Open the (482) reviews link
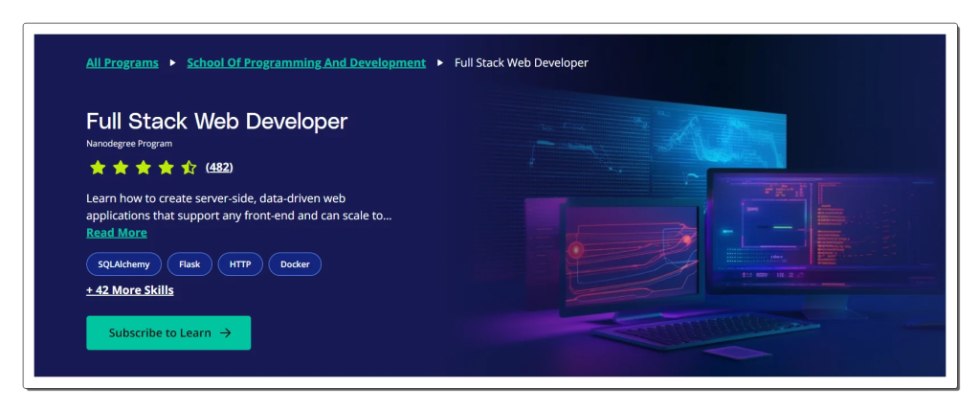 [219, 168]
